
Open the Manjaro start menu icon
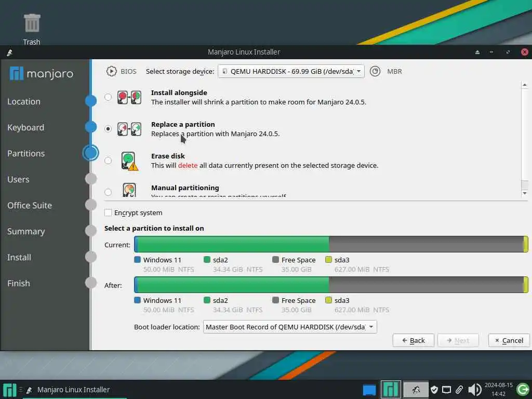point(9,390)
